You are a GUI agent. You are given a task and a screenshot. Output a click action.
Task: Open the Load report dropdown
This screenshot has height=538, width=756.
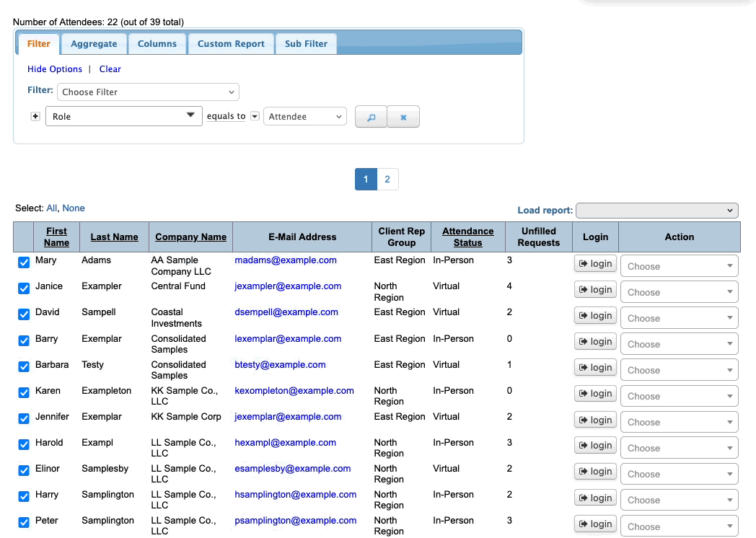(x=657, y=211)
